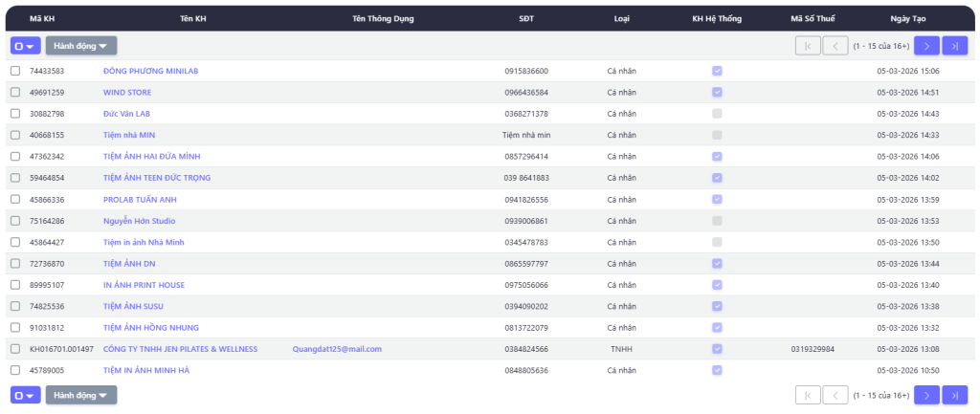Image resolution: width=980 pixels, height=414 pixels.
Task: Click the Quangdat125@mail.com email link
Action: tap(337, 349)
